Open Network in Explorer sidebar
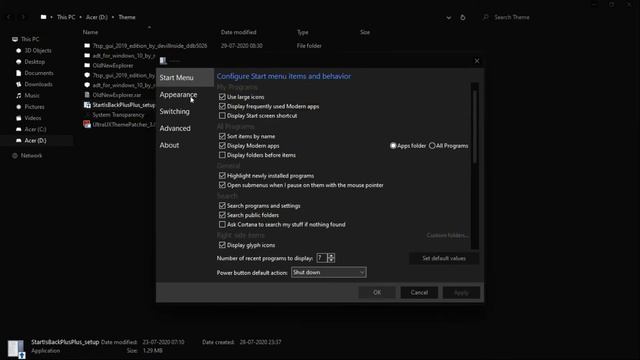 (x=31, y=156)
